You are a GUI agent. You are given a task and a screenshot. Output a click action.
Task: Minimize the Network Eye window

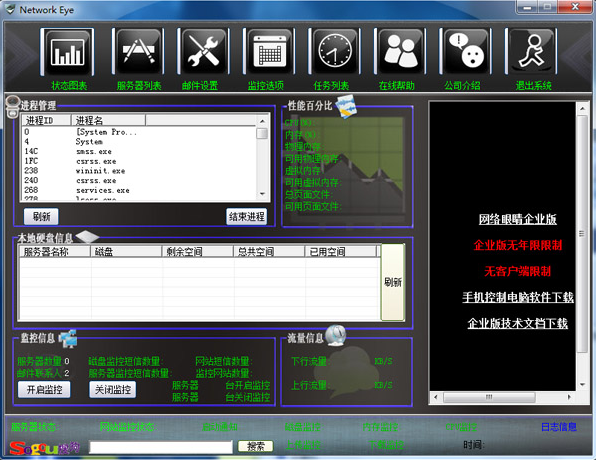(x=528, y=7)
